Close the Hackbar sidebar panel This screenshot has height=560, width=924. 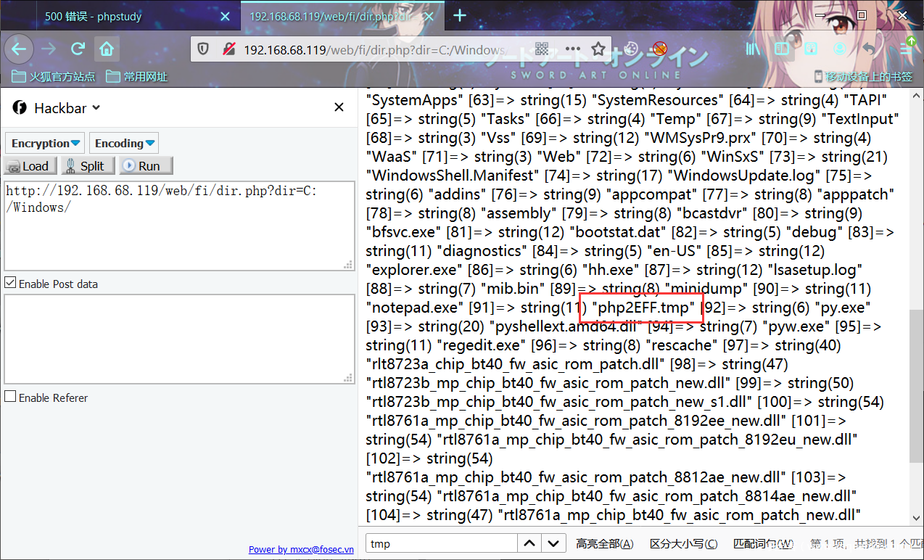pos(339,107)
